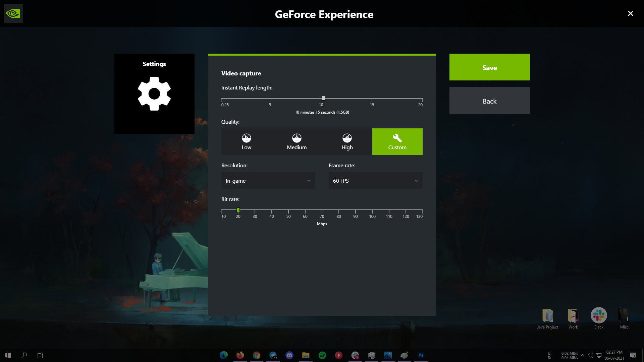This screenshot has height=362, width=644.
Task: Open the Java Project desktop folder
Action: [x=548, y=316]
